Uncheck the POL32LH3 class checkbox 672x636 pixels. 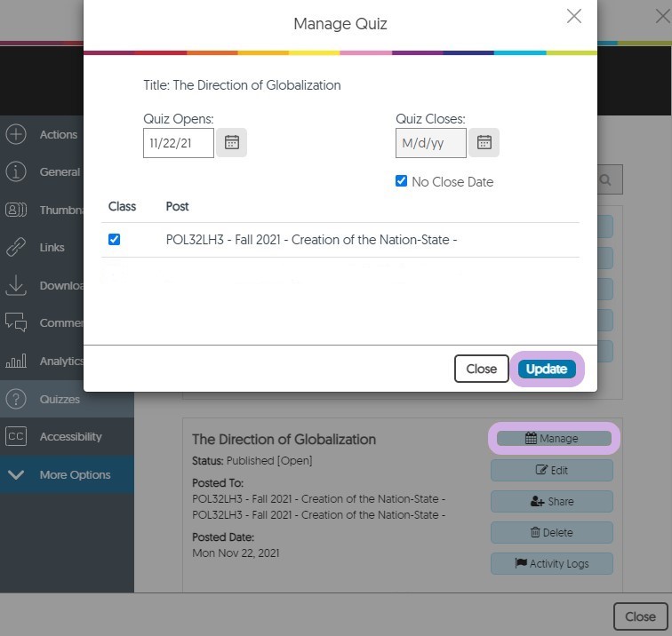114,239
